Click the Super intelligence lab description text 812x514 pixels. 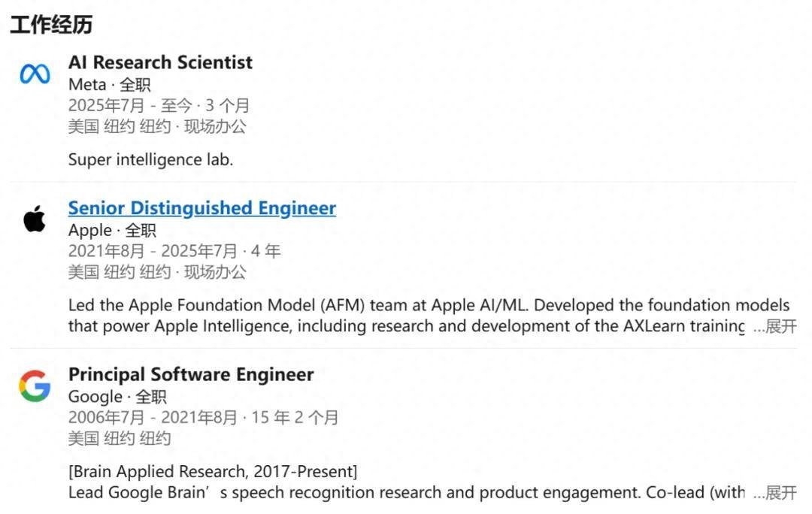[x=150, y=159]
